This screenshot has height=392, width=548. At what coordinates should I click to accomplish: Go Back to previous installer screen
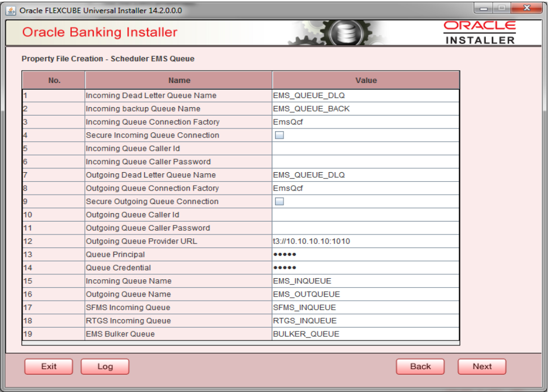coord(420,367)
